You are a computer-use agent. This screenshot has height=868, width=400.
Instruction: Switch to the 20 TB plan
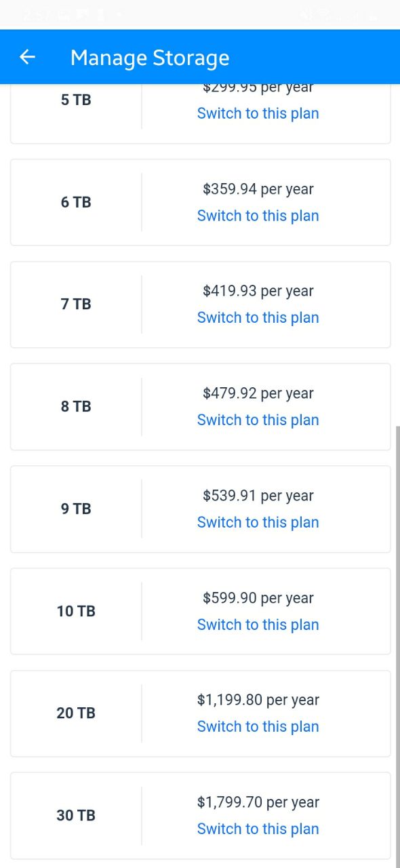point(258,726)
